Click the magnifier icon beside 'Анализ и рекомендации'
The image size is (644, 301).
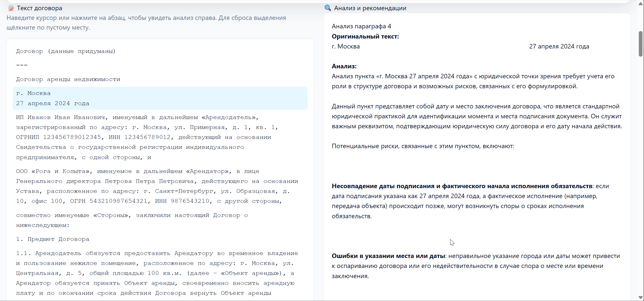[x=328, y=8]
